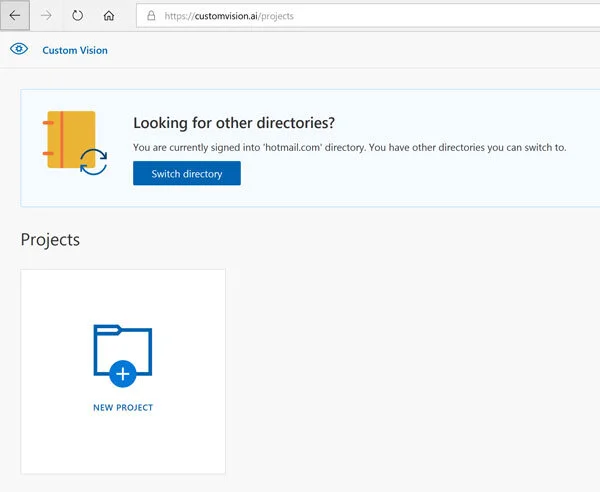
Task: Click the Switch directory button
Action: pos(187,173)
